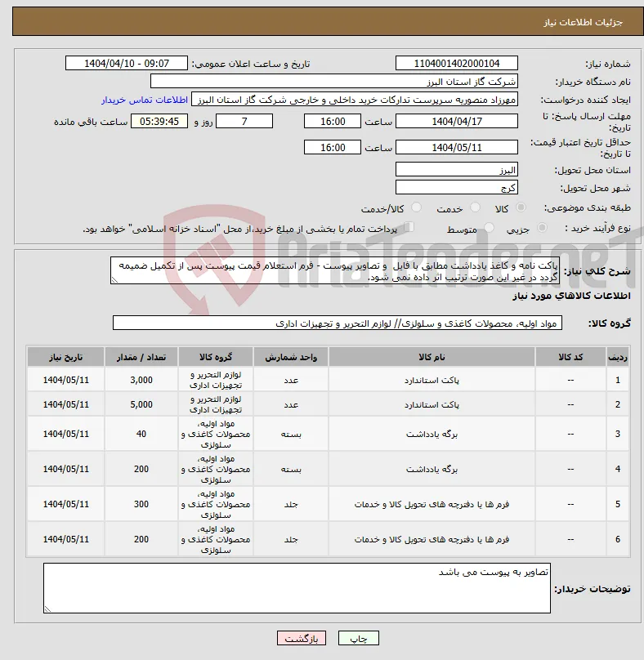The height and width of the screenshot is (660, 644).
Task: Click the گروه کالا column header
Action: (216, 357)
